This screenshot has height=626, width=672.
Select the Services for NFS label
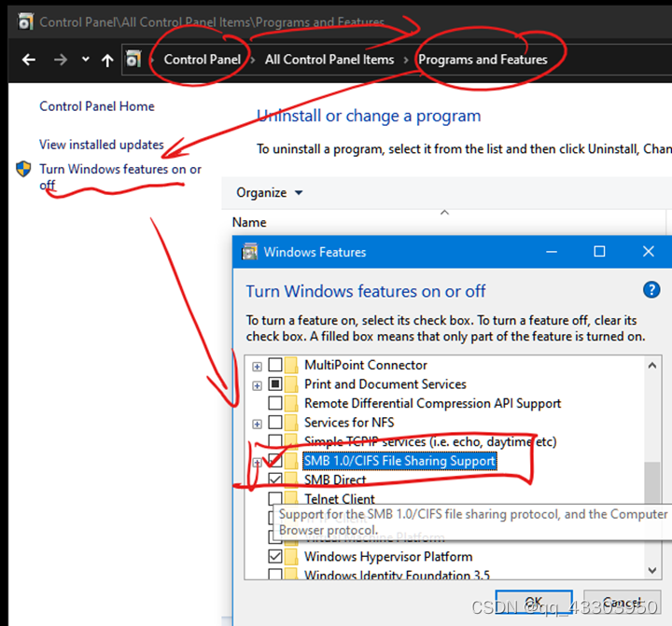click(x=349, y=422)
